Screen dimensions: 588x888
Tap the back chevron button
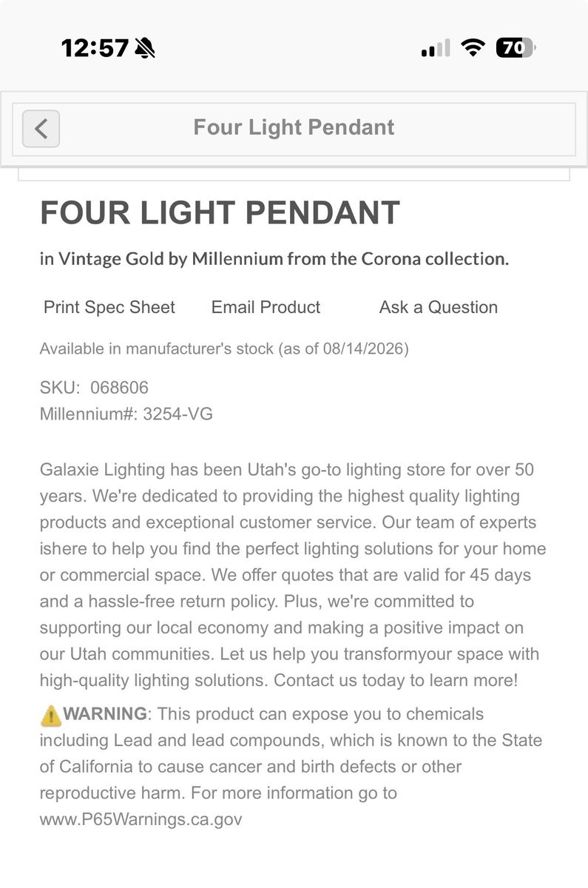[41, 128]
